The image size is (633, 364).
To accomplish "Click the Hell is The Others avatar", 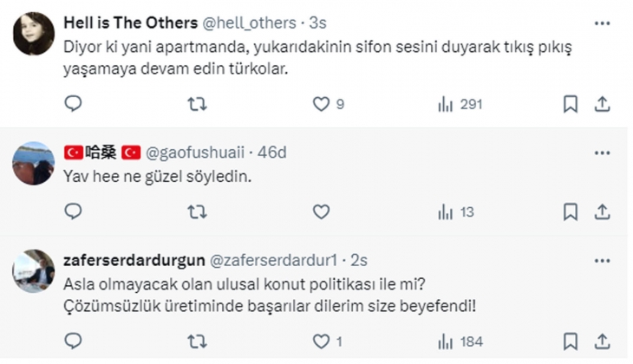I will (34, 35).
